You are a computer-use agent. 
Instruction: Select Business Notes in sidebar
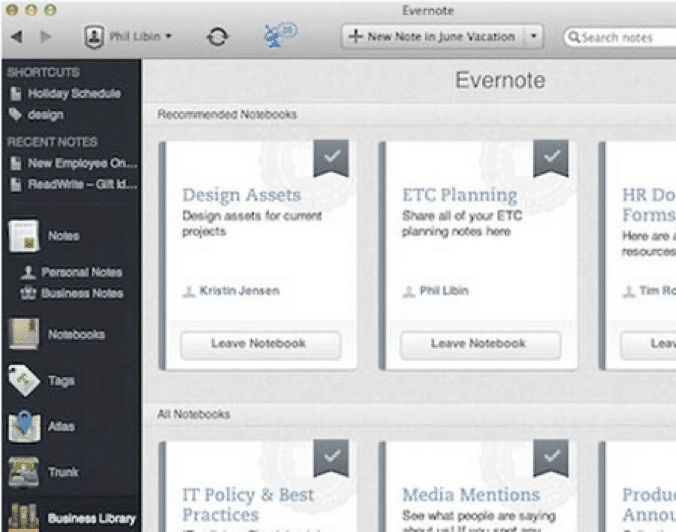(x=81, y=293)
